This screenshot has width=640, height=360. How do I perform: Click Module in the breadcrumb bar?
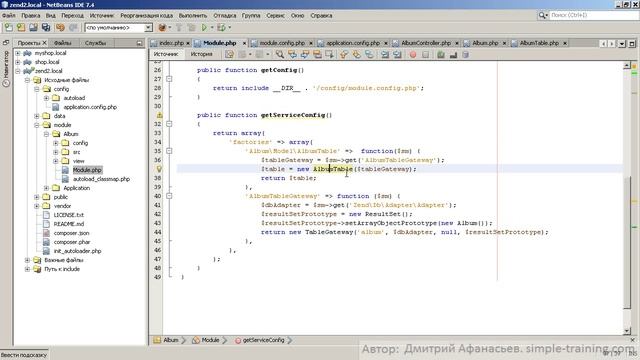[211, 340]
